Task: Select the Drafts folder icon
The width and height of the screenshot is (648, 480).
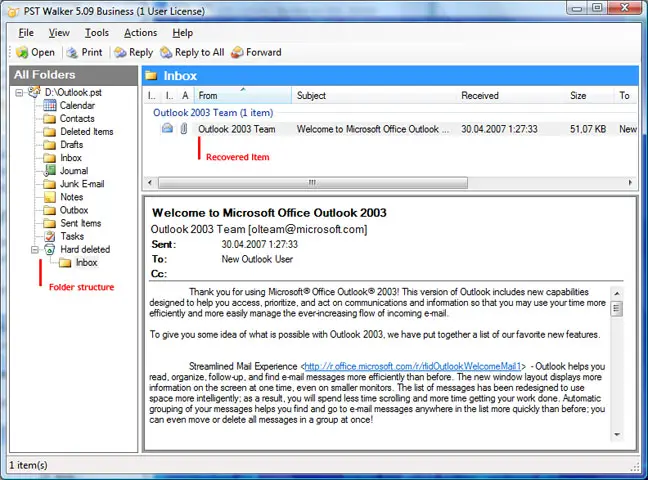Action: (x=50, y=145)
